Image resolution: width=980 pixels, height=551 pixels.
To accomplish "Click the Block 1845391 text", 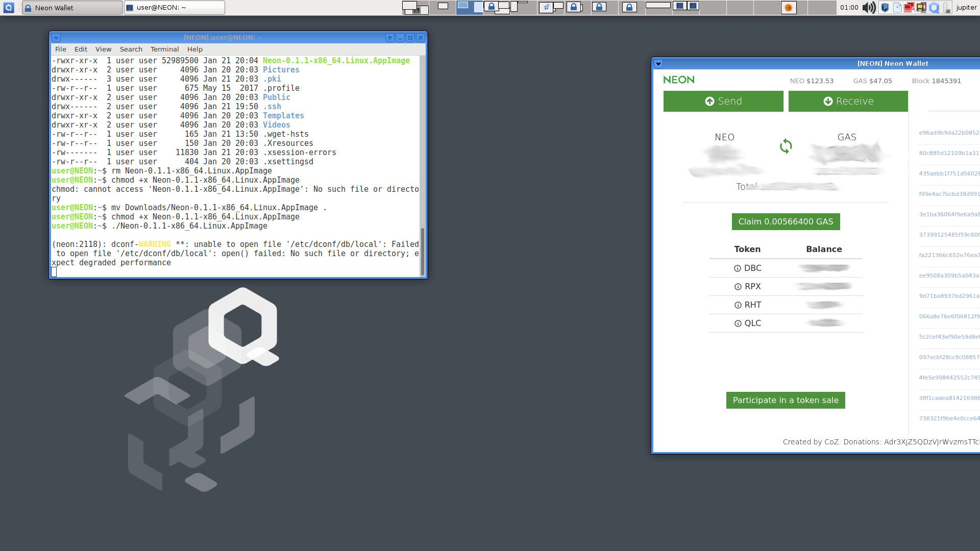I will pyautogui.click(x=936, y=81).
